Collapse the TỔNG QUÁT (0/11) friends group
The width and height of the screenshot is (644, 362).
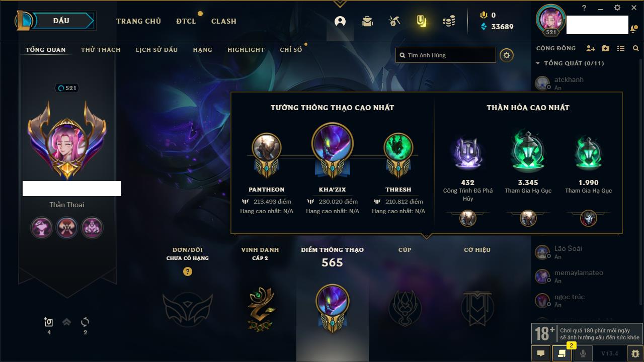point(570,63)
